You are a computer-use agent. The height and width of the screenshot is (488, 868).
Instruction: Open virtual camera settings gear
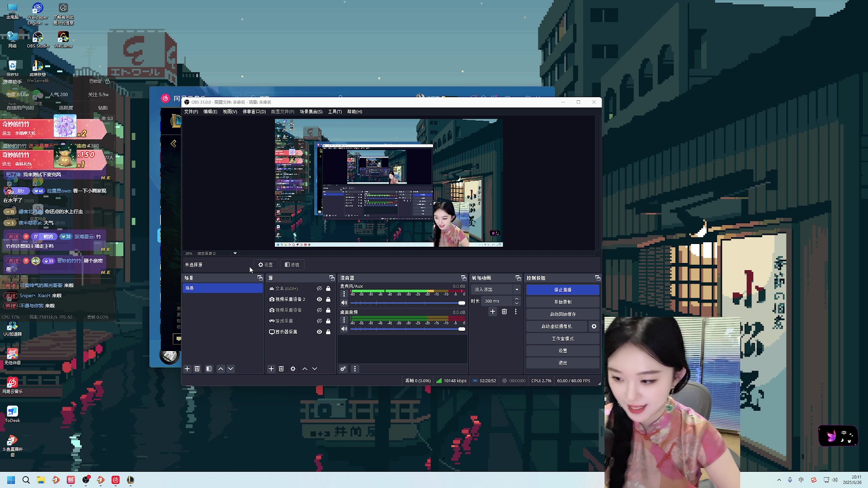point(594,326)
